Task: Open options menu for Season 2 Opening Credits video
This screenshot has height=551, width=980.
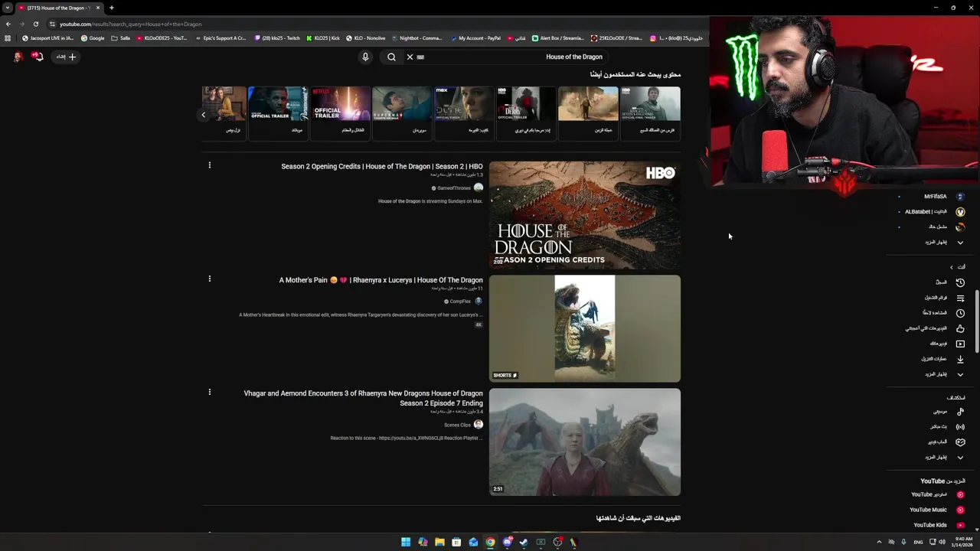Action: coord(209,165)
